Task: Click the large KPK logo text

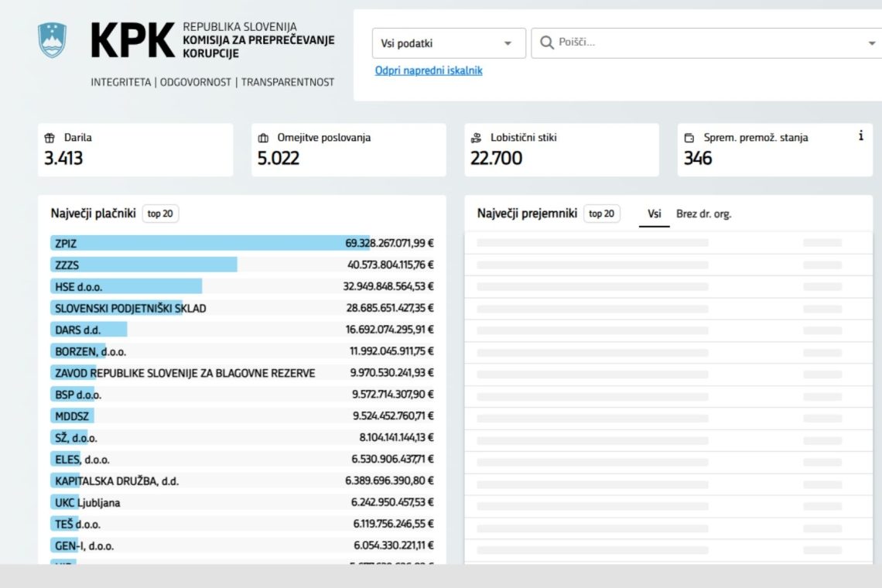Action: click(x=133, y=40)
